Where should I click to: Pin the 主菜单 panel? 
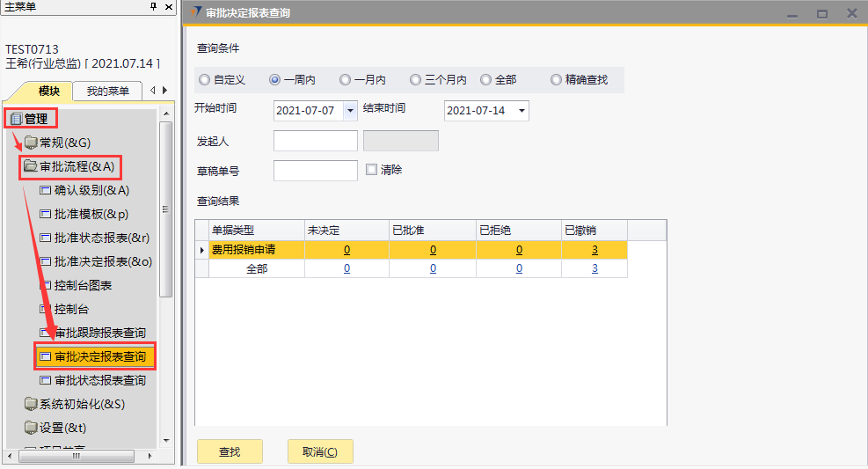[154, 7]
